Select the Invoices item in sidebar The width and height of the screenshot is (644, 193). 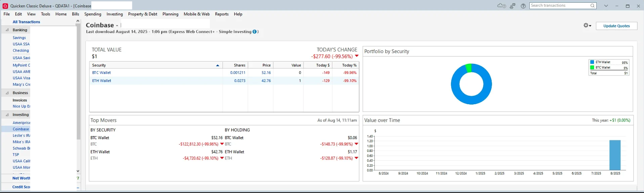click(20, 100)
